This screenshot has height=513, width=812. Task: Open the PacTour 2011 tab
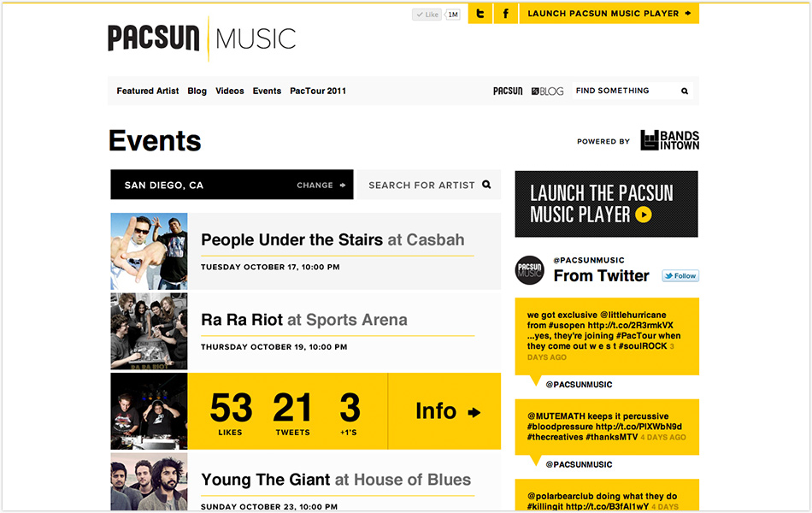[317, 90]
